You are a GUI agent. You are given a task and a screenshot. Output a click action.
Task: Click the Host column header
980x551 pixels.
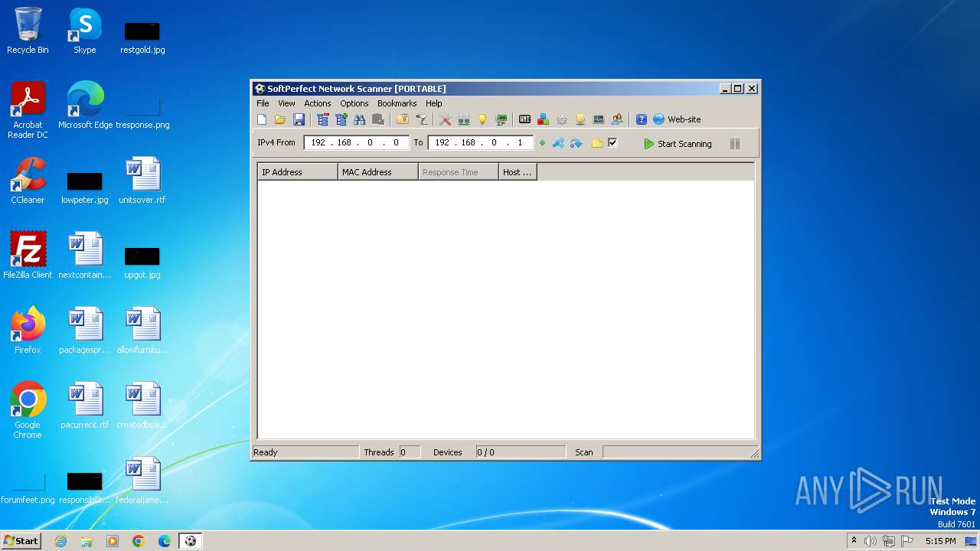518,172
